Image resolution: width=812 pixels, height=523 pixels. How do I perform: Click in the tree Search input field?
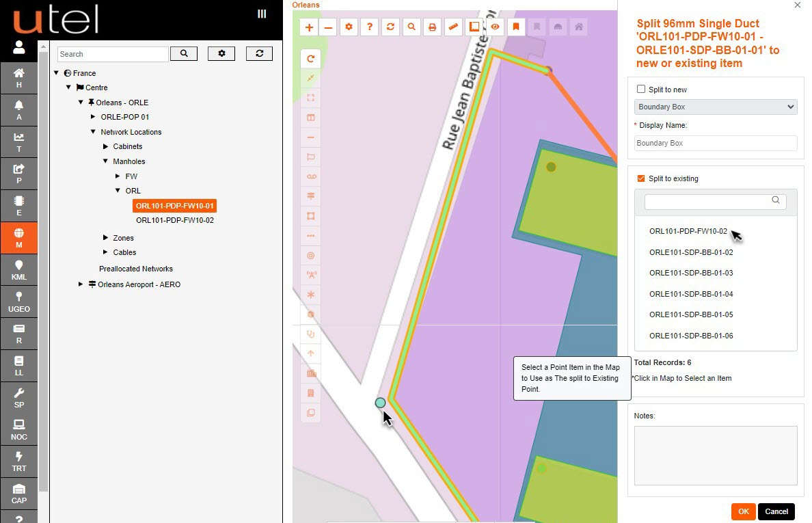113,54
